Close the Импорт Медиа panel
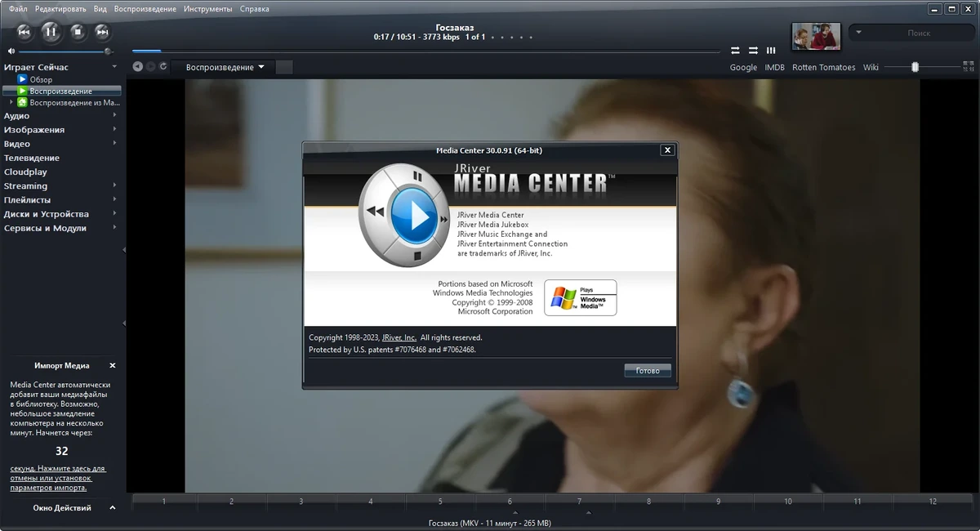The height and width of the screenshot is (531, 980). pyautogui.click(x=113, y=365)
